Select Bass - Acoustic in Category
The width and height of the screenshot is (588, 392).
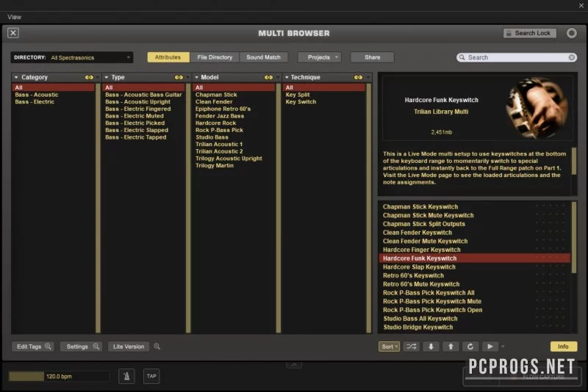pyautogui.click(x=36, y=95)
